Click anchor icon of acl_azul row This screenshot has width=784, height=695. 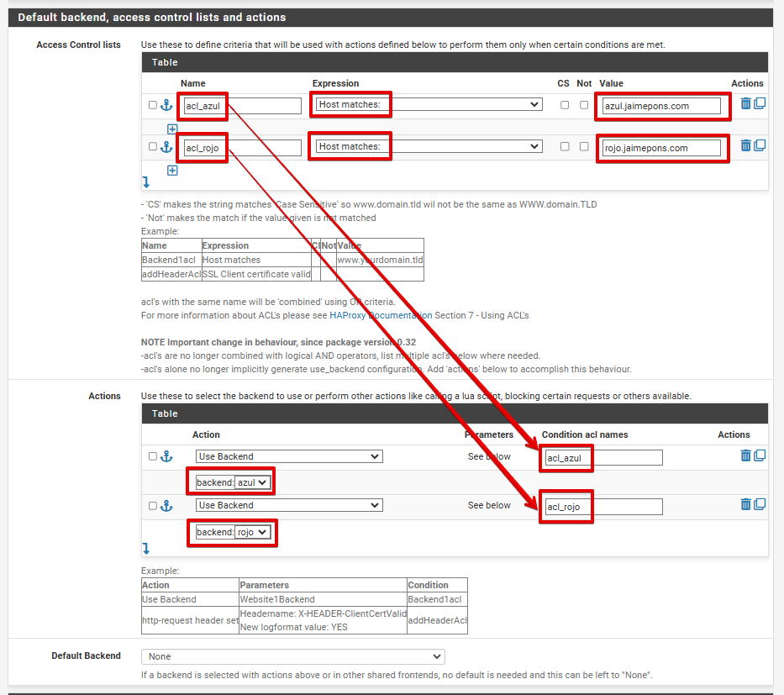point(166,105)
